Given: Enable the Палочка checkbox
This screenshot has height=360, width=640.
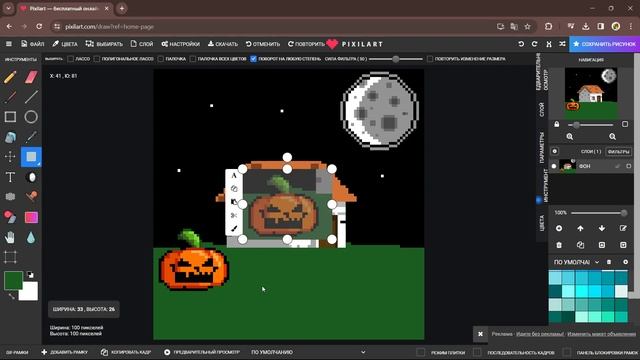Looking at the screenshot, I should (x=160, y=59).
